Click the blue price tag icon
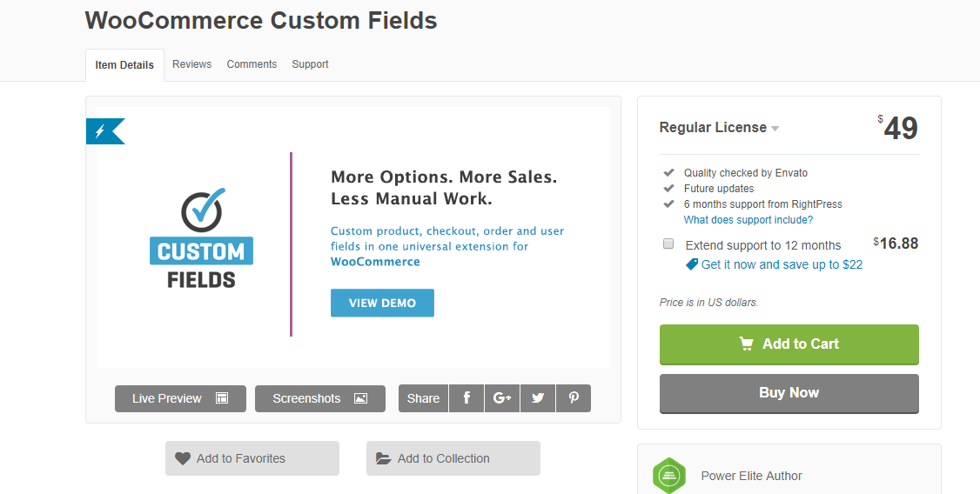The image size is (980, 494). pos(692,264)
